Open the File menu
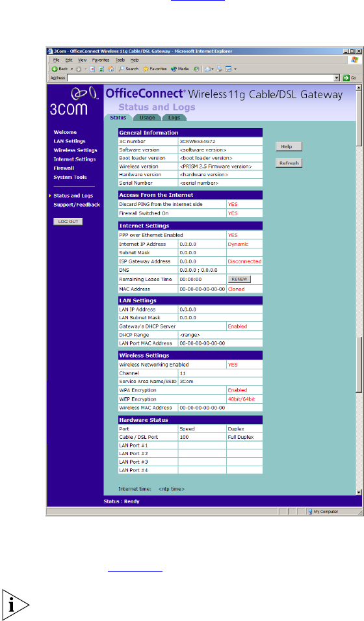Screen dimensions: 364x621 point(57,60)
